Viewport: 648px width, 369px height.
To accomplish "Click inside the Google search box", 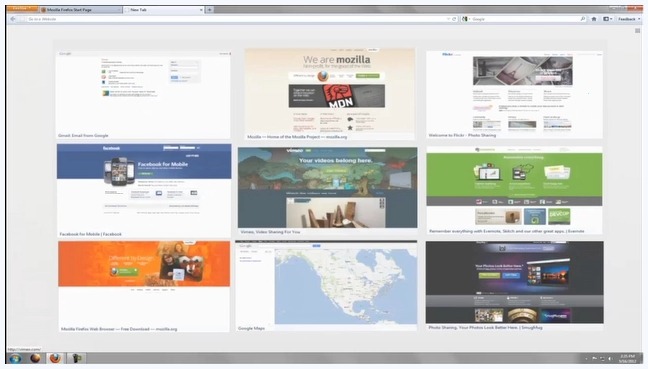I will (525, 19).
